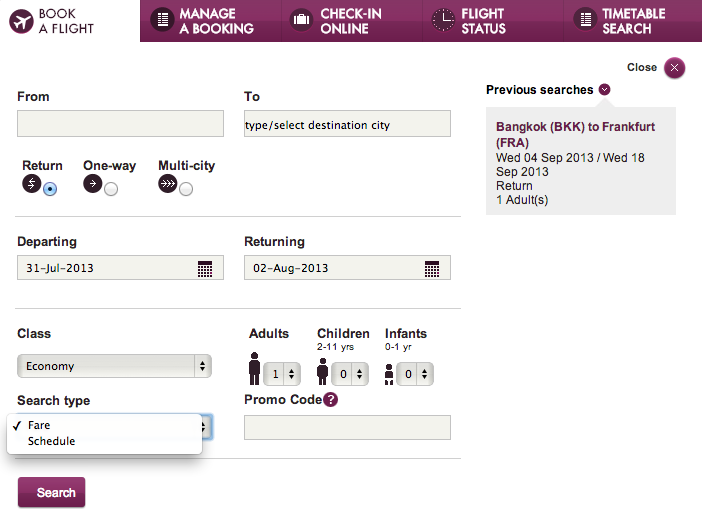Open the previous Bangkok to Frankfurt search

[x=575, y=134]
